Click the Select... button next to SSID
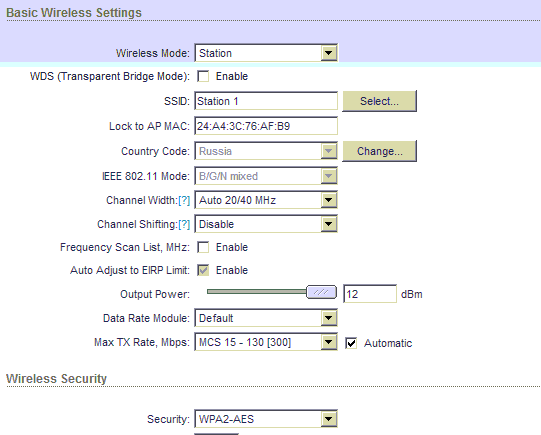The height and width of the screenshot is (435, 541). pyautogui.click(x=380, y=101)
